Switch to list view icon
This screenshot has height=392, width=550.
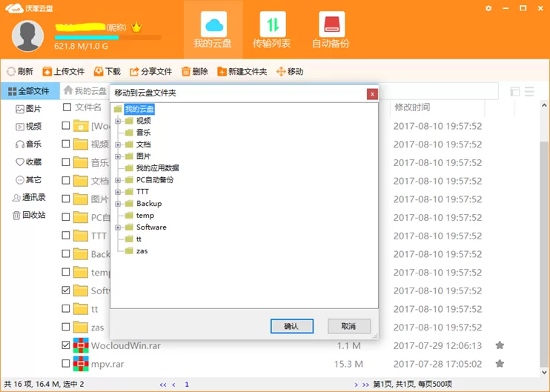click(529, 91)
